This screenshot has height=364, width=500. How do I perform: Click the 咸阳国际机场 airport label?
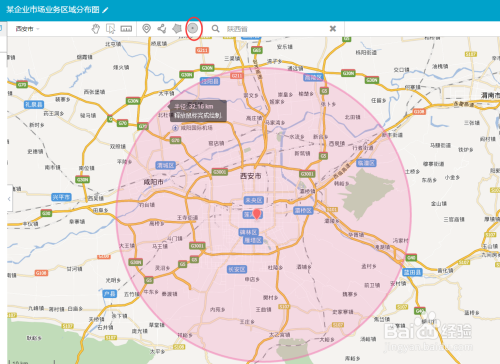pos(196,128)
